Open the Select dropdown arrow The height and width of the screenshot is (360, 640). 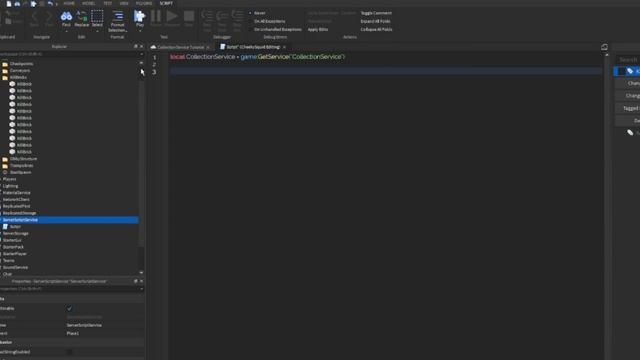click(x=97, y=31)
